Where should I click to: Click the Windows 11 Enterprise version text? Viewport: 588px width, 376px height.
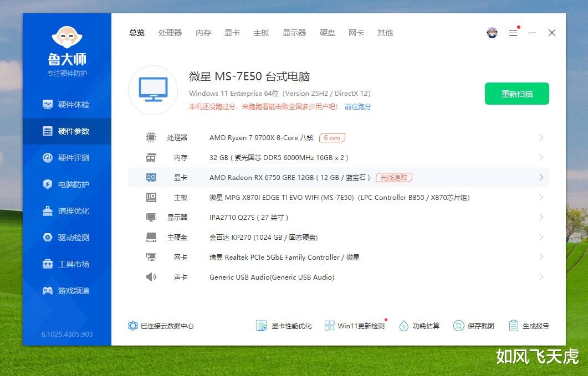point(280,94)
